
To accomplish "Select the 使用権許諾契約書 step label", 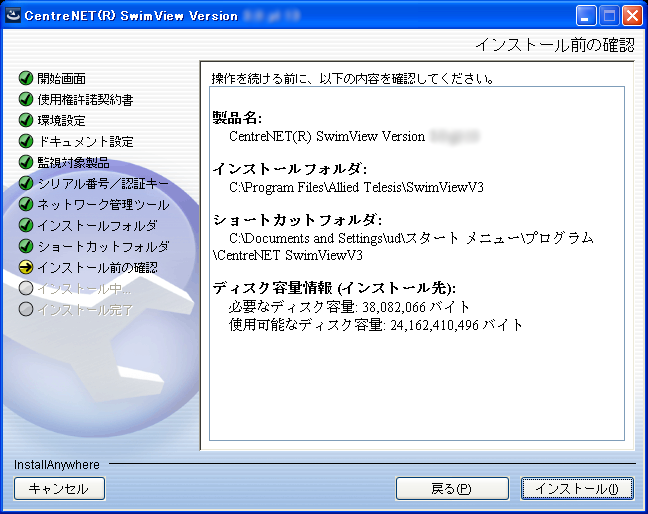I will coord(86,100).
